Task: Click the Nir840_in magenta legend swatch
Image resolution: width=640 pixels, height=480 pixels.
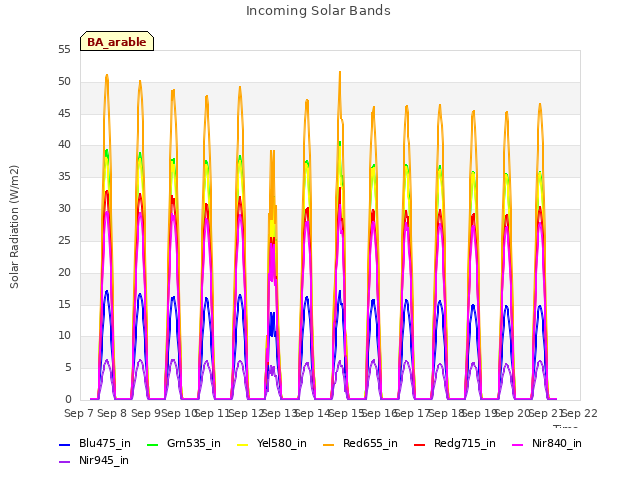Action: click(518, 444)
